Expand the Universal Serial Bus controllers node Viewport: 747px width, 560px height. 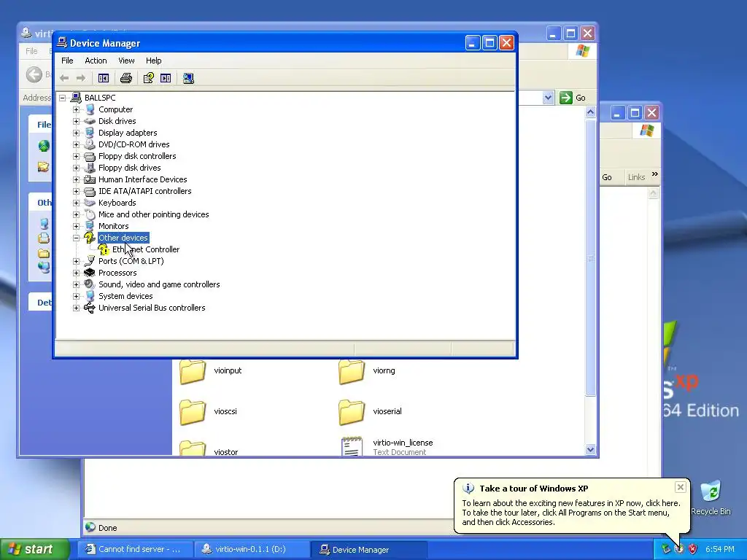(76, 308)
